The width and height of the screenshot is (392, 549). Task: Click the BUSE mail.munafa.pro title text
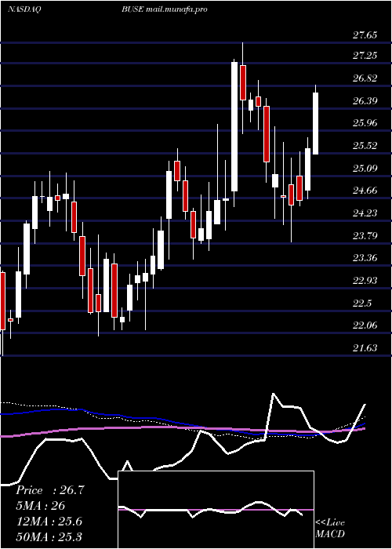(165, 9)
